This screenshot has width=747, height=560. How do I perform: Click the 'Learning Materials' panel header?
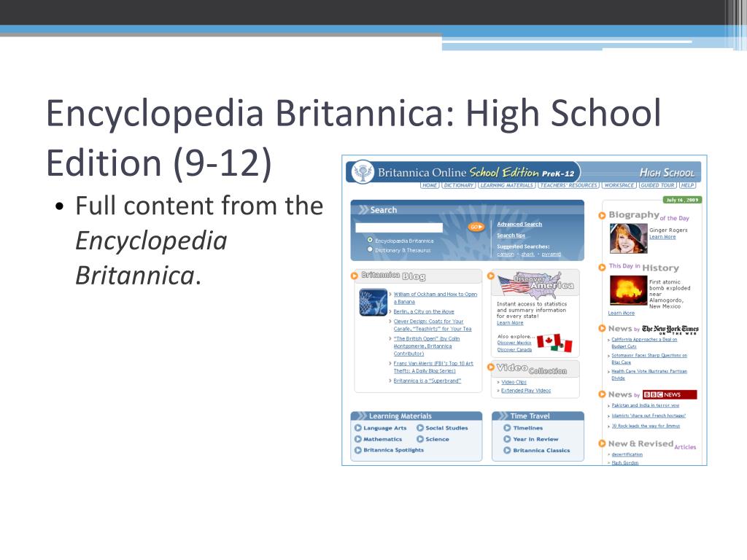click(x=416, y=416)
